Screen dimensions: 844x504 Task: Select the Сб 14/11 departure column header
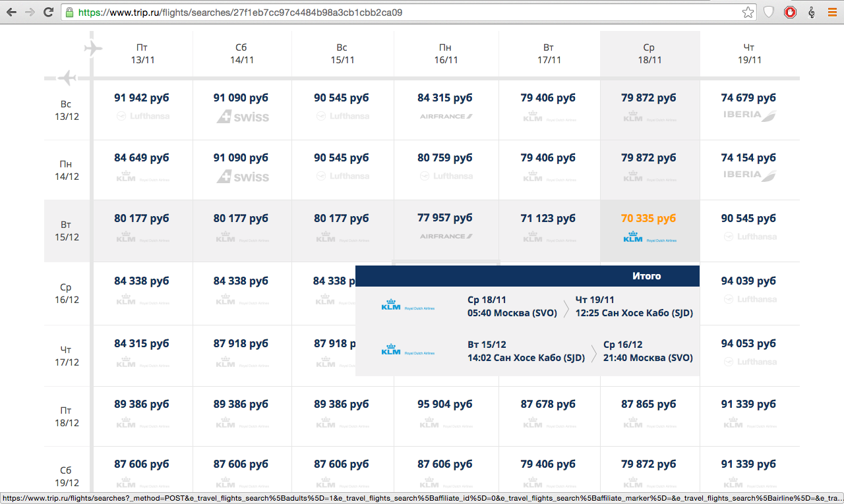(x=241, y=53)
